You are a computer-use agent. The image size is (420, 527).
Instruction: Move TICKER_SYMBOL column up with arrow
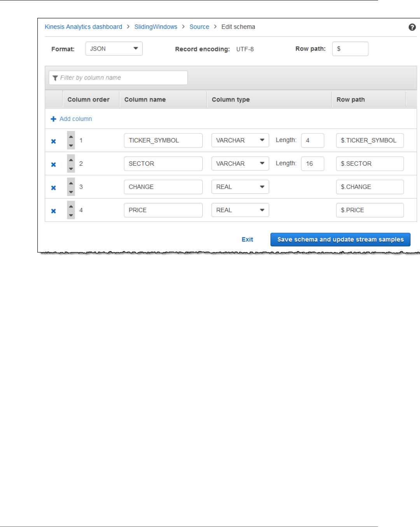tap(71, 137)
